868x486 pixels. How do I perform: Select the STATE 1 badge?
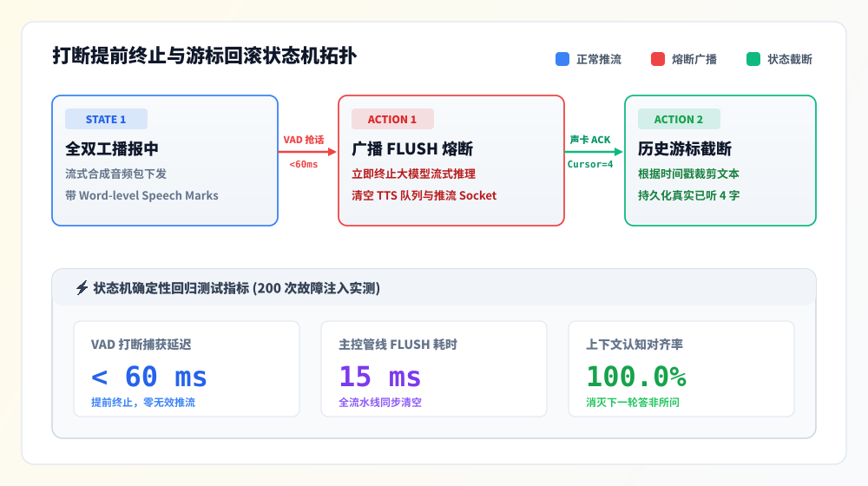coord(106,119)
